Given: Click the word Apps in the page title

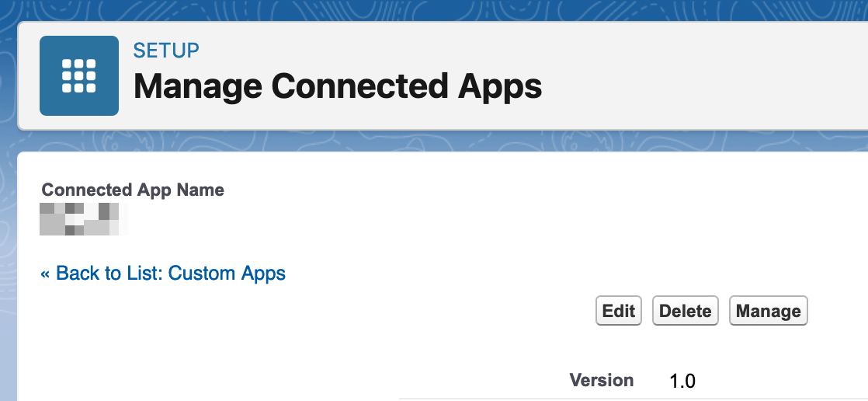Looking at the screenshot, I should point(498,85).
